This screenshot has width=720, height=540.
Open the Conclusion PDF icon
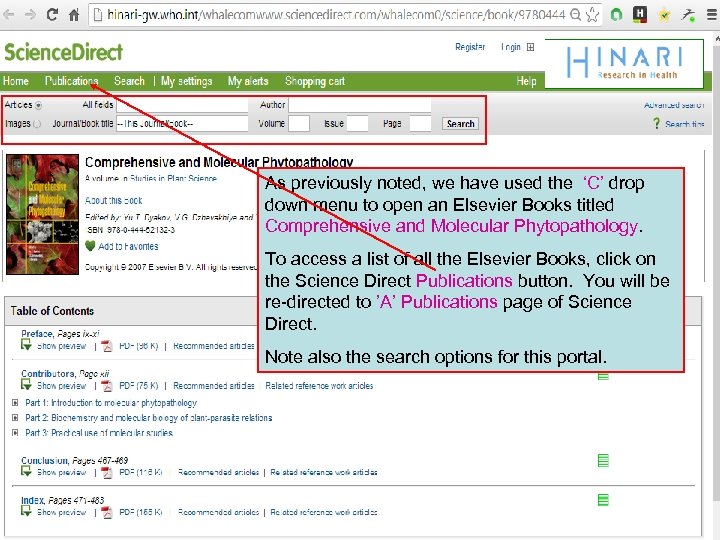tap(107, 472)
